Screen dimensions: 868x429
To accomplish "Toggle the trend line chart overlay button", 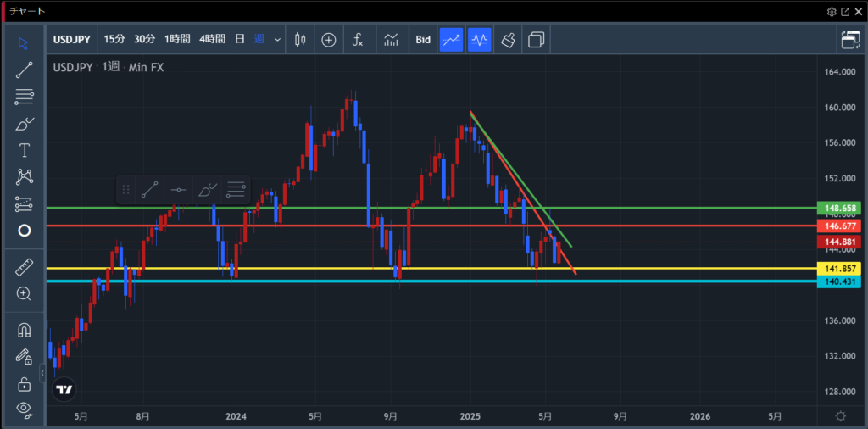I will 451,39.
